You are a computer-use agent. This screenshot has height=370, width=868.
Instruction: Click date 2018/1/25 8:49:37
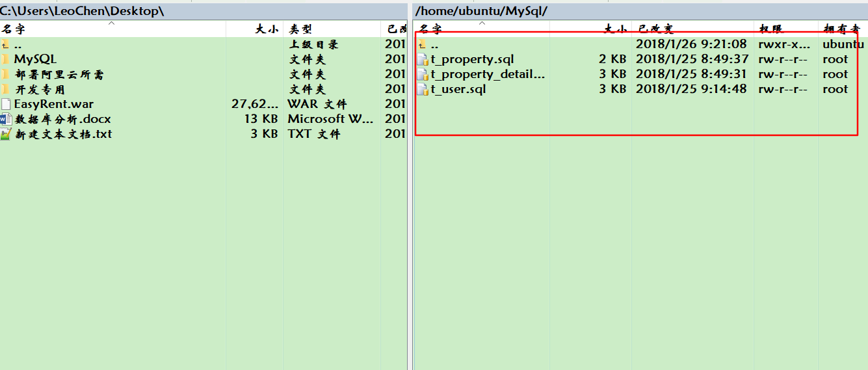(x=691, y=59)
